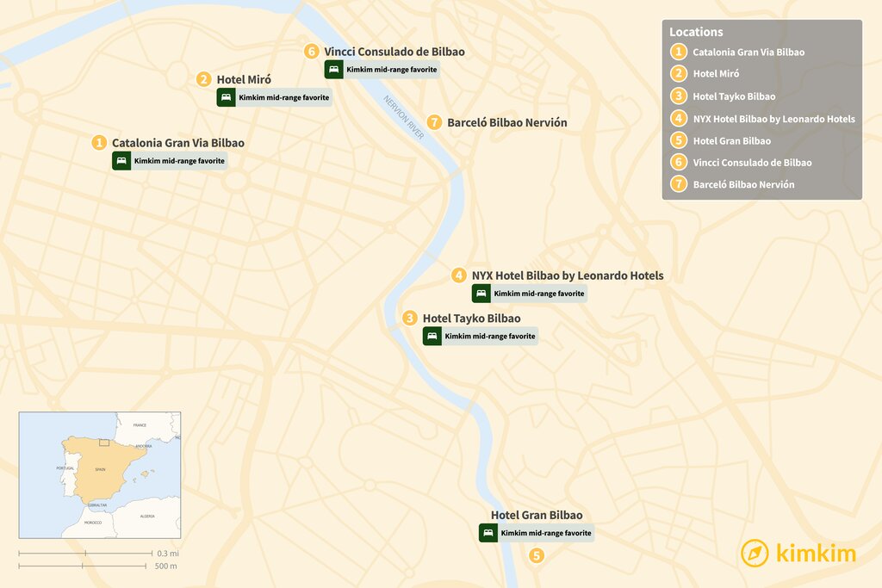Image resolution: width=882 pixels, height=588 pixels.
Task: Click the Spain inset overview map
Action: tap(100, 474)
